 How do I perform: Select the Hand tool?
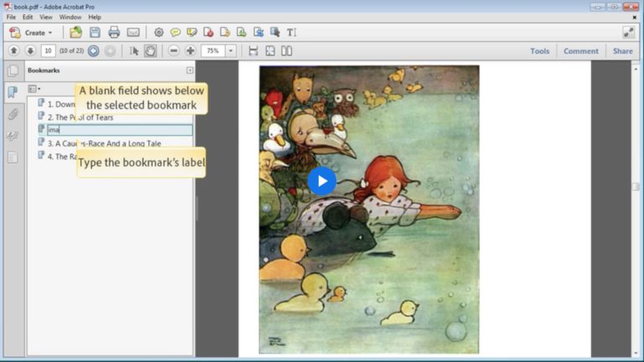click(x=150, y=51)
